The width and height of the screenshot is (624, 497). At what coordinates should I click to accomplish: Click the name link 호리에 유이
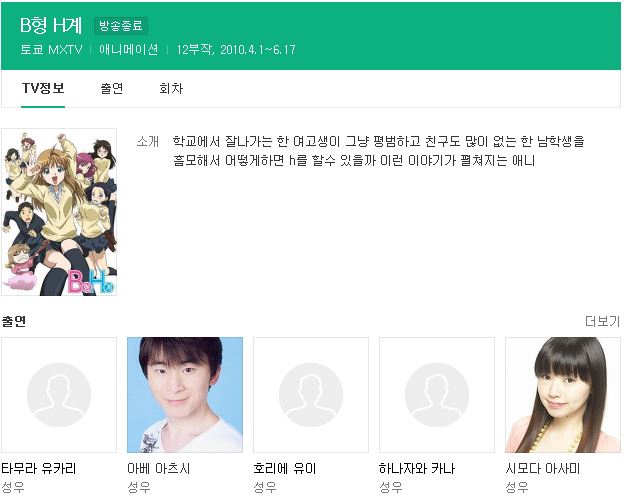[x=285, y=468]
